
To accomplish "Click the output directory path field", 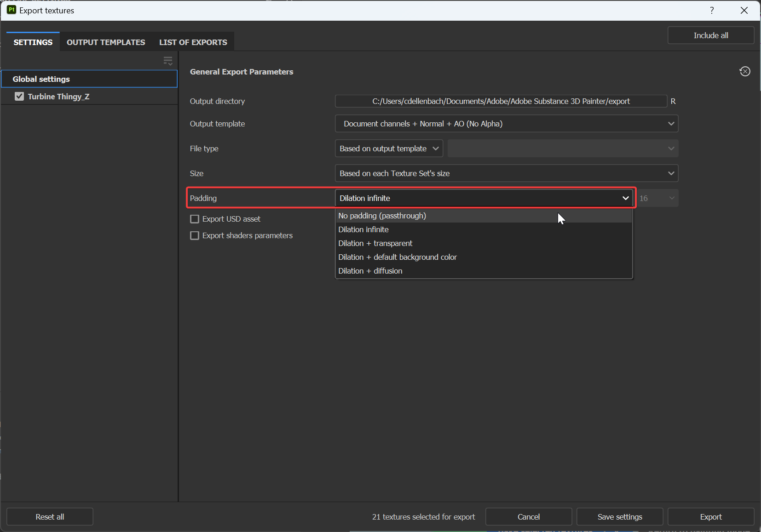I will (x=501, y=101).
